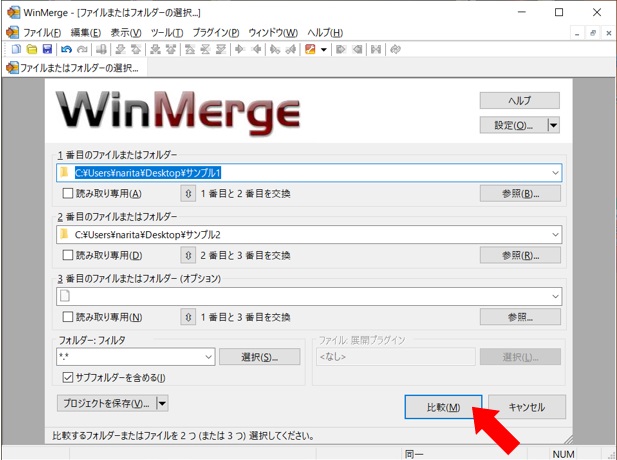Click NUM indicator in status bar

[563, 454]
